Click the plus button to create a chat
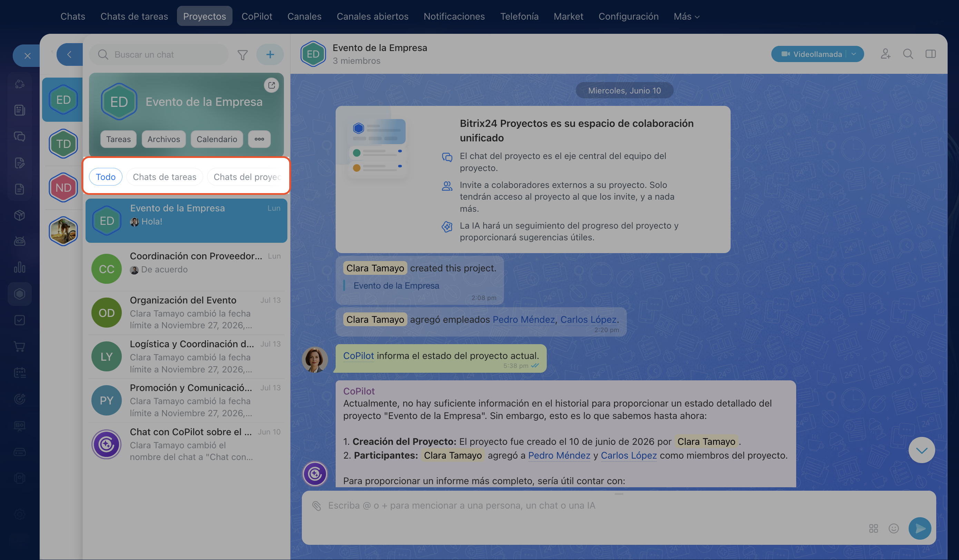 tap(270, 54)
